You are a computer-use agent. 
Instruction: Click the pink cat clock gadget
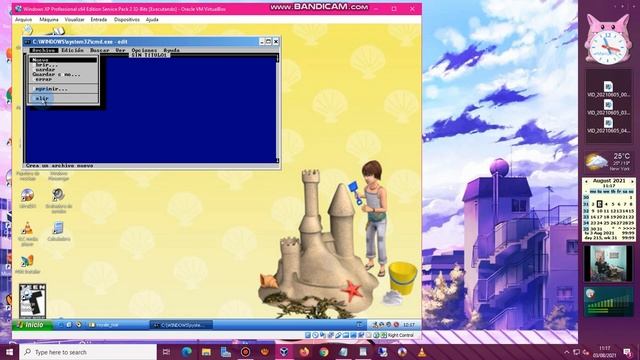pos(608,39)
